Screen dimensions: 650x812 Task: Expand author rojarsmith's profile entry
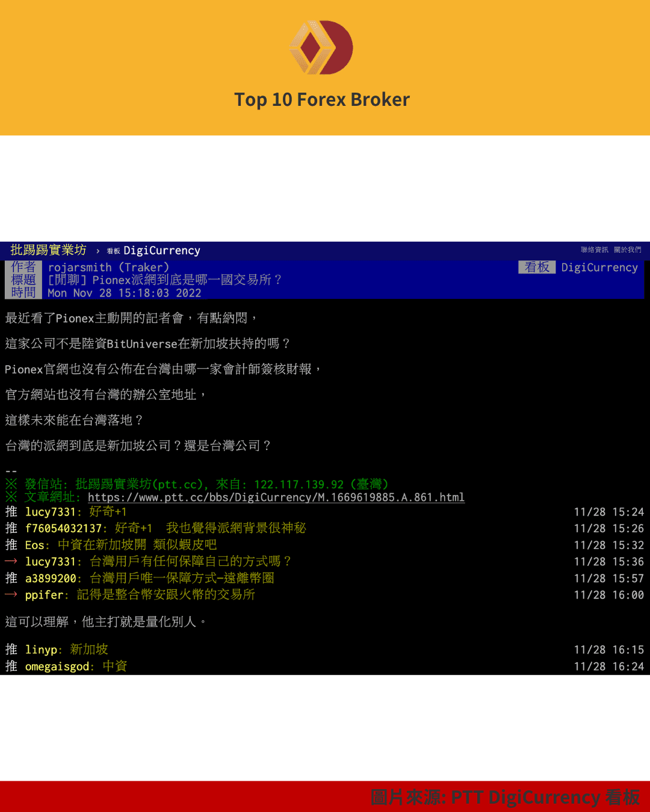point(108,267)
